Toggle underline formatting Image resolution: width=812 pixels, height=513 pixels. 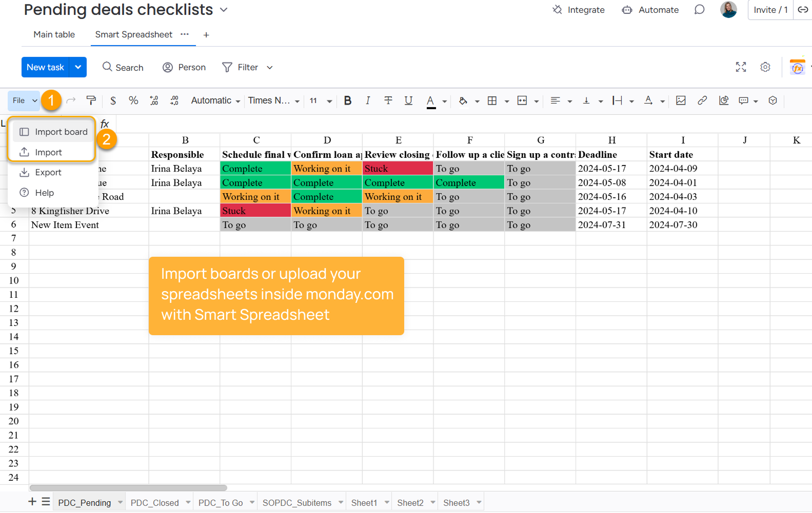point(408,100)
